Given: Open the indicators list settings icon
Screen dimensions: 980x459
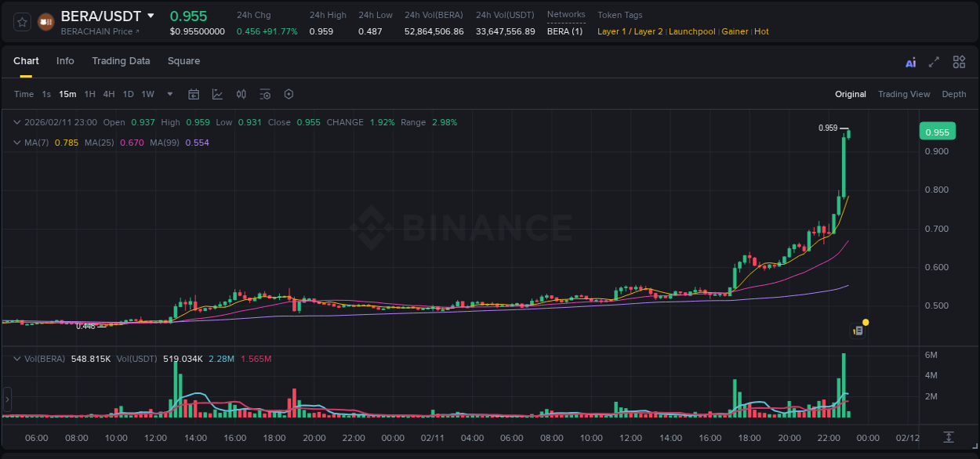Looking at the screenshot, I should 265,94.
